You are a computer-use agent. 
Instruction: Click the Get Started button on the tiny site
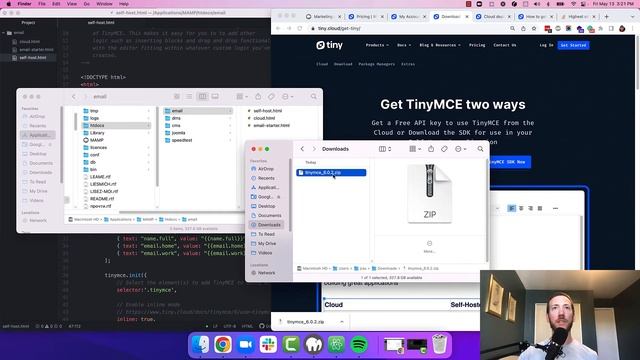573,45
